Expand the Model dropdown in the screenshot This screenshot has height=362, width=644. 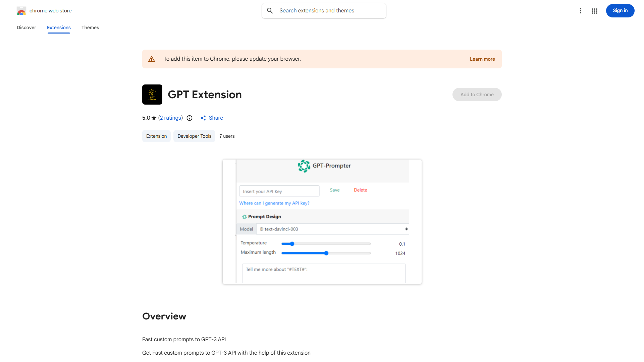333,229
